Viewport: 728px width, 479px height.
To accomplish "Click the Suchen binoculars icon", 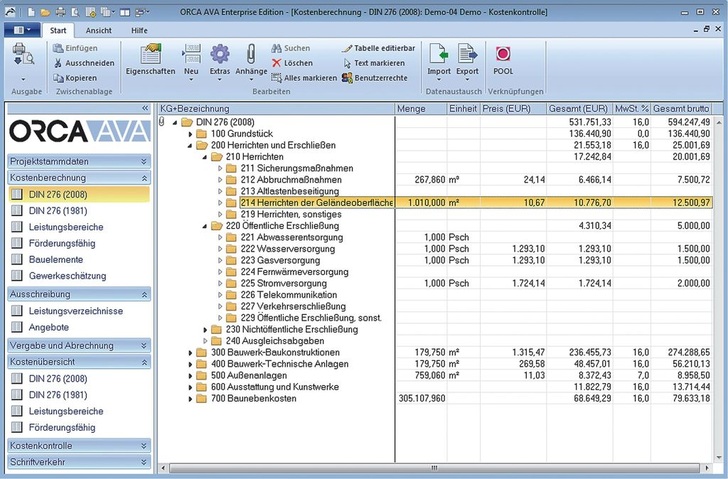I will tap(276, 48).
